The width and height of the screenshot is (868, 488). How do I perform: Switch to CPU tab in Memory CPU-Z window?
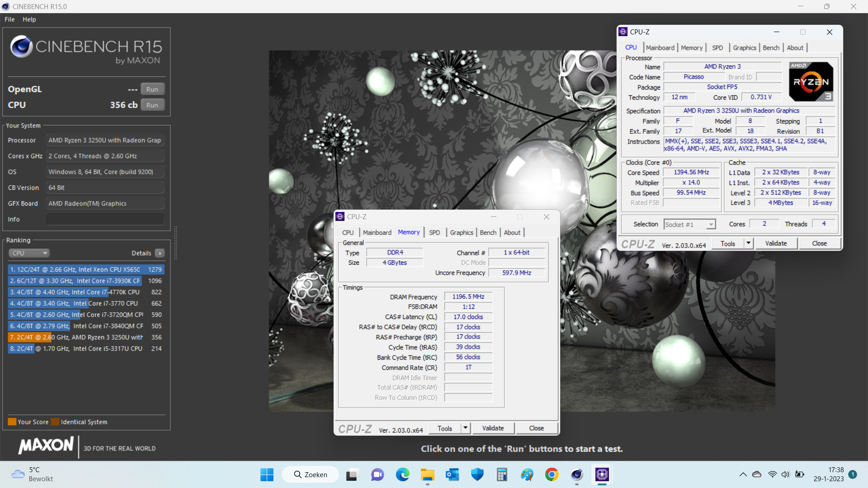tap(348, 233)
